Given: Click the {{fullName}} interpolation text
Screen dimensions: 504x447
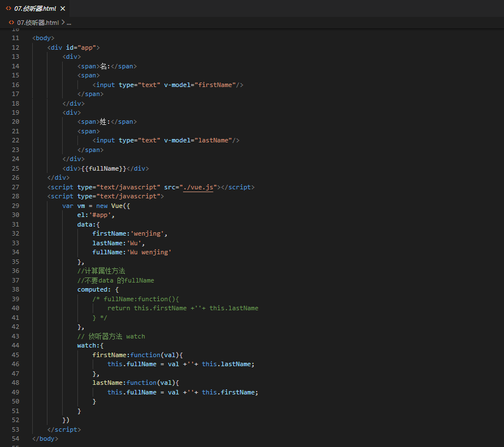Looking at the screenshot, I should [x=103, y=168].
